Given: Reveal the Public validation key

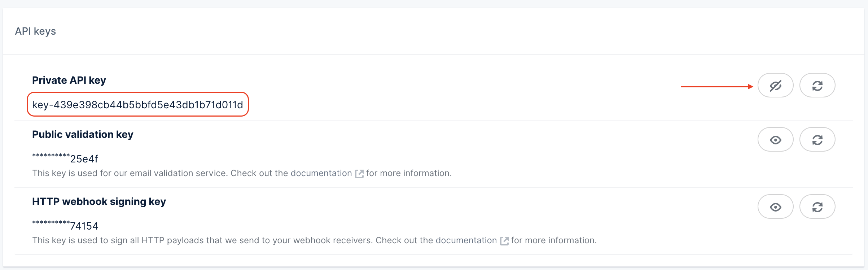Looking at the screenshot, I should click(x=775, y=140).
